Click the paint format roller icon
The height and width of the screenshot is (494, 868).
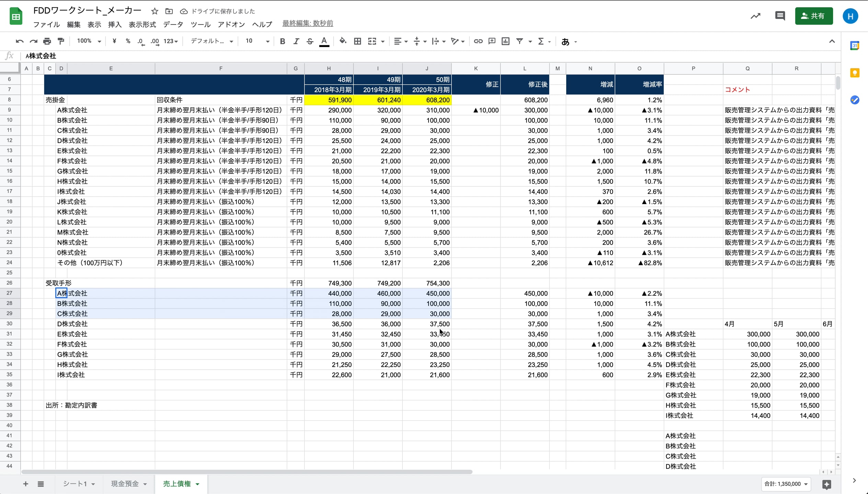pos(61,41)
